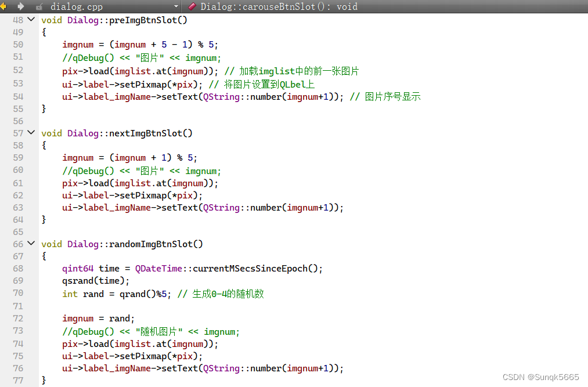Collapse the nextImgBtnSlot function at line 57

tap(31, 132)
